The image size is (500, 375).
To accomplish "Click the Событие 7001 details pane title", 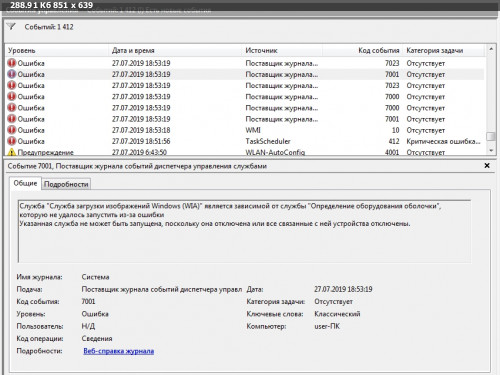I will 137,166.
